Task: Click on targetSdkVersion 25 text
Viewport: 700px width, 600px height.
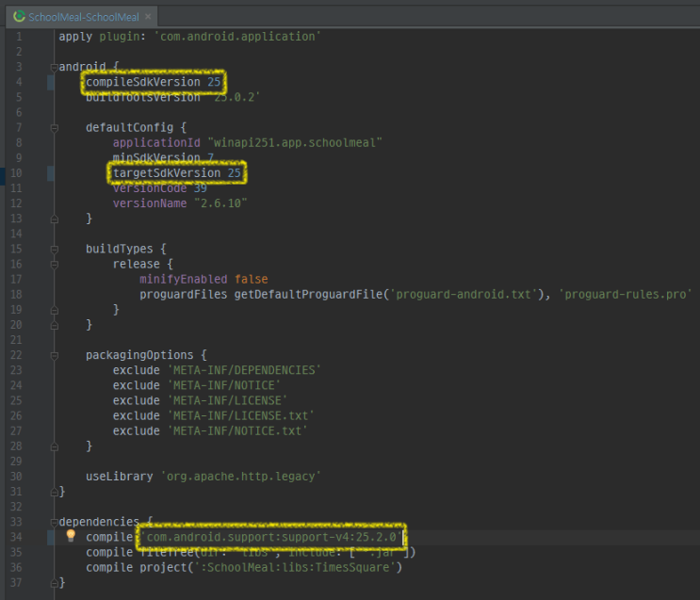Action: [x=176, y=173]
